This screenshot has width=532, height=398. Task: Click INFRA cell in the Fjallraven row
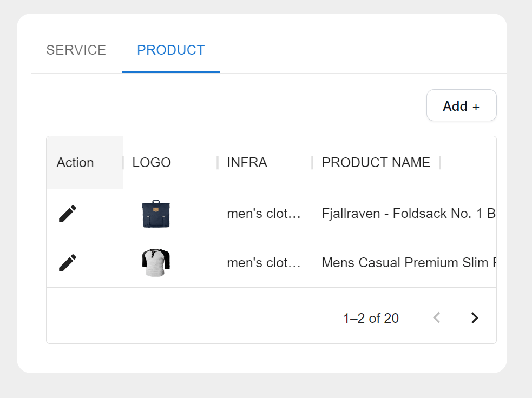click(x=264, y=214)
